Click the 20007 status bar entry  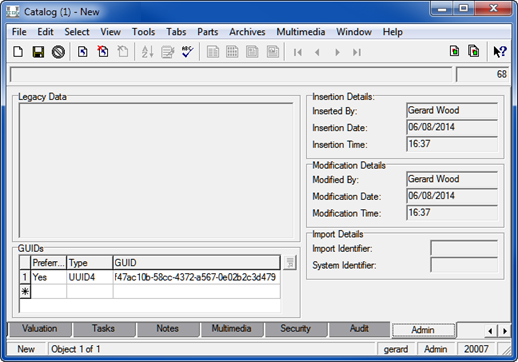[x=476, y=349]
